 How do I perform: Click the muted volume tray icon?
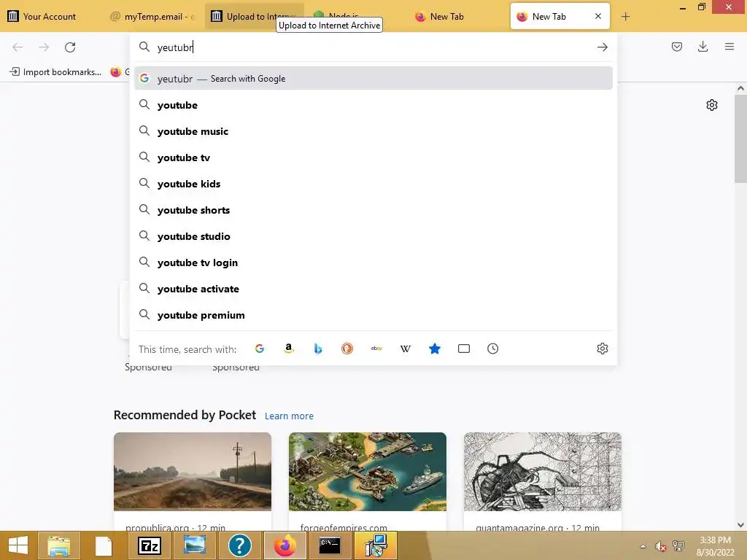(660, 546)
